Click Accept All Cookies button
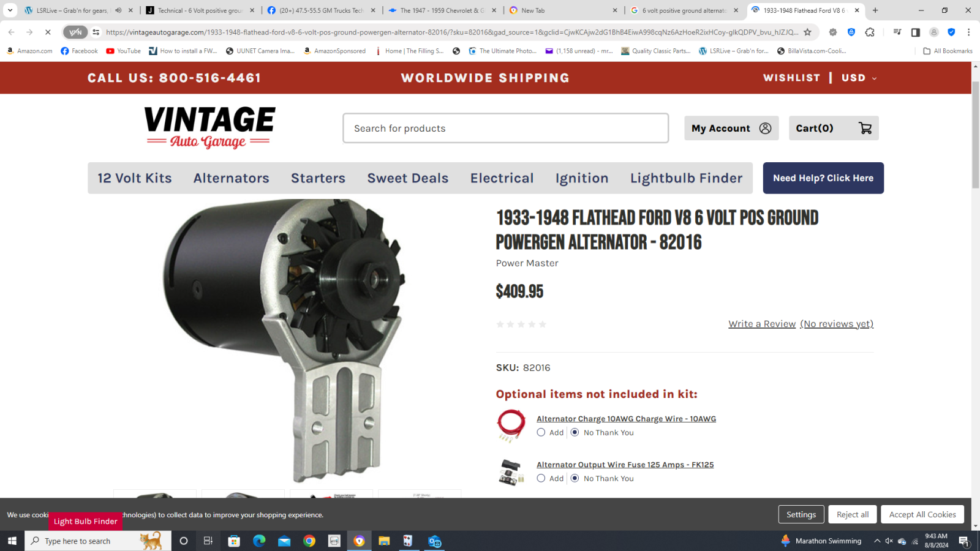The height and width of the screenshot is (551, 980). (x=922, y=514)
